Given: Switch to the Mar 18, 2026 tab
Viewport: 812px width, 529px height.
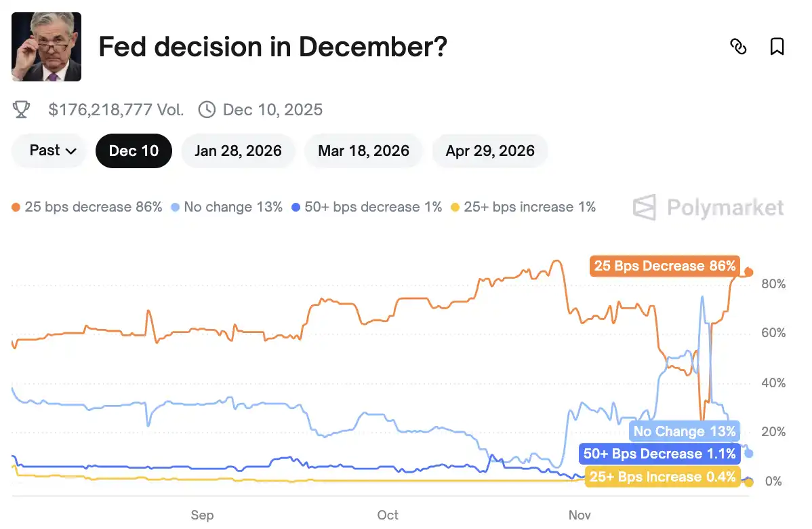Looking at the screenshot, I should tap(363, 151).
